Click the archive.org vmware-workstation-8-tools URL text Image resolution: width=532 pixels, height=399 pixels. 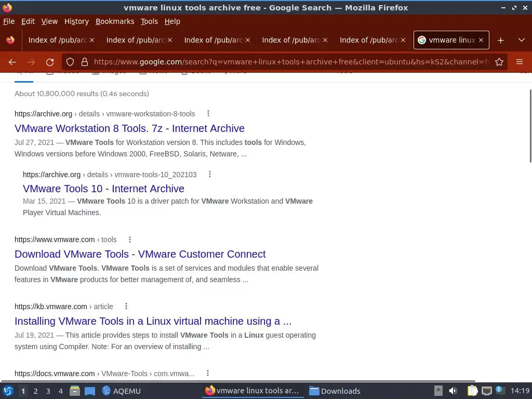[x=105, y=114]
